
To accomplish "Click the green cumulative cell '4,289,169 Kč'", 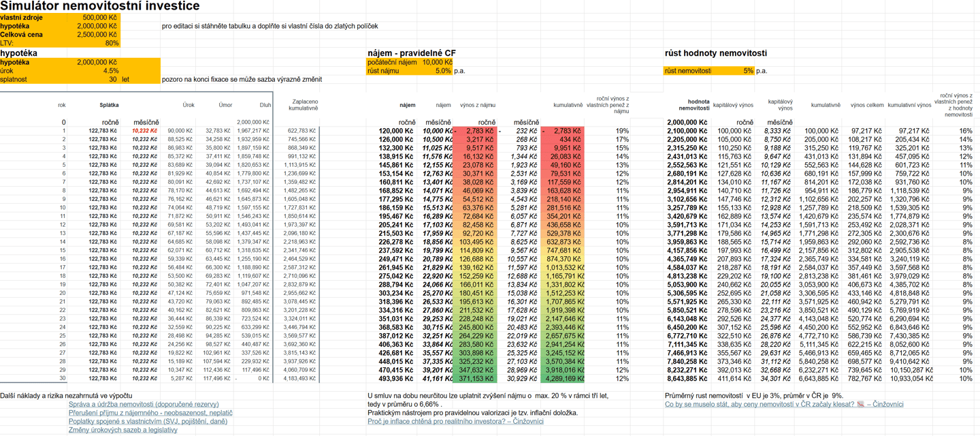I will [562, 378].
